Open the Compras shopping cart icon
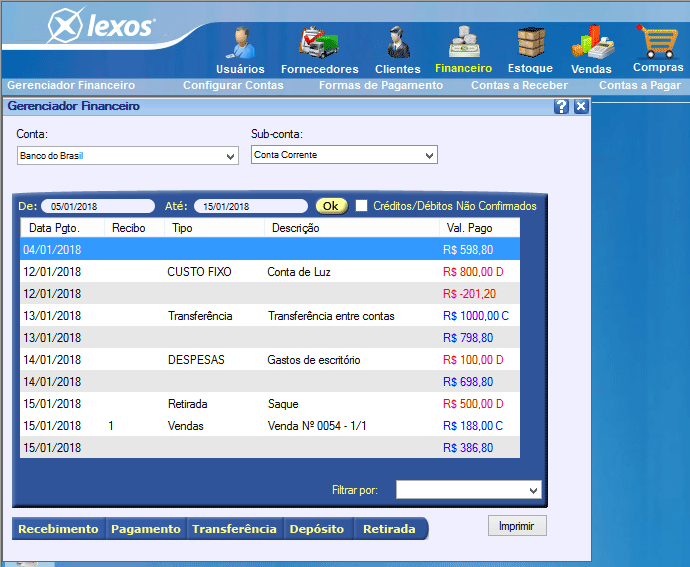Viewport: 690px width, 567px height. [657, 41]
